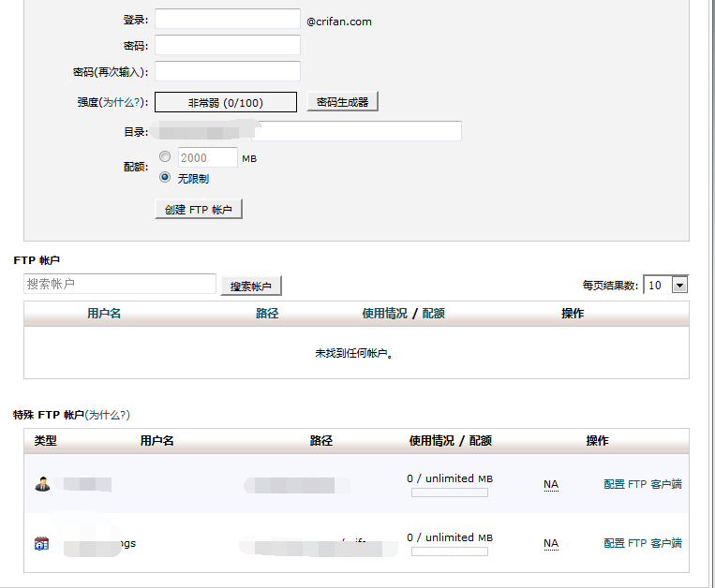Click the 搜索帐户 button
715x588 pixels.
tap(251, 286)
